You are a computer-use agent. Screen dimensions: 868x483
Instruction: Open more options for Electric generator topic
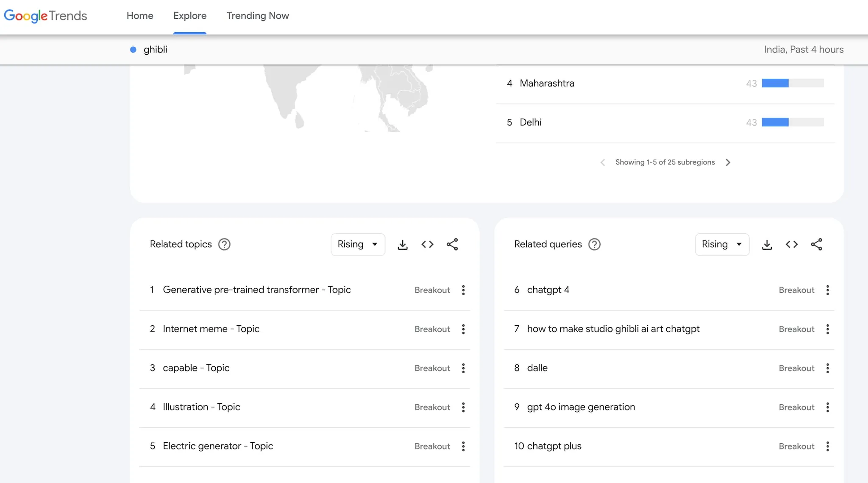pos(463,446)
